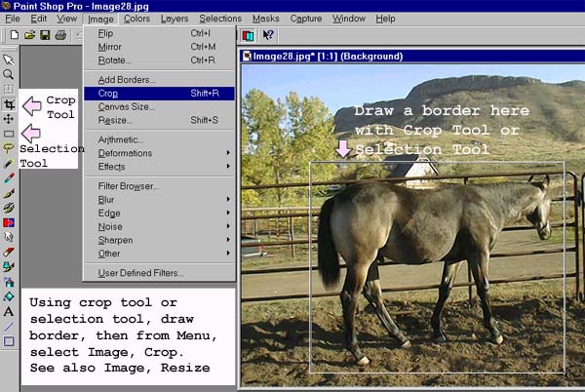Open the Colors menu
The width and height of the screenshot is (585, 392).
pos(136,19)
